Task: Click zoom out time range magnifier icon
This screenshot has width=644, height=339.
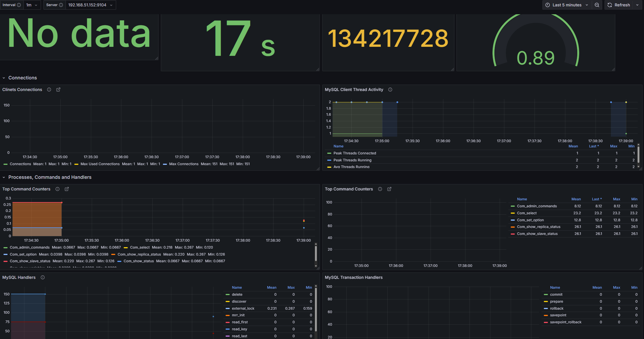Action: click(x=597, y=5)
